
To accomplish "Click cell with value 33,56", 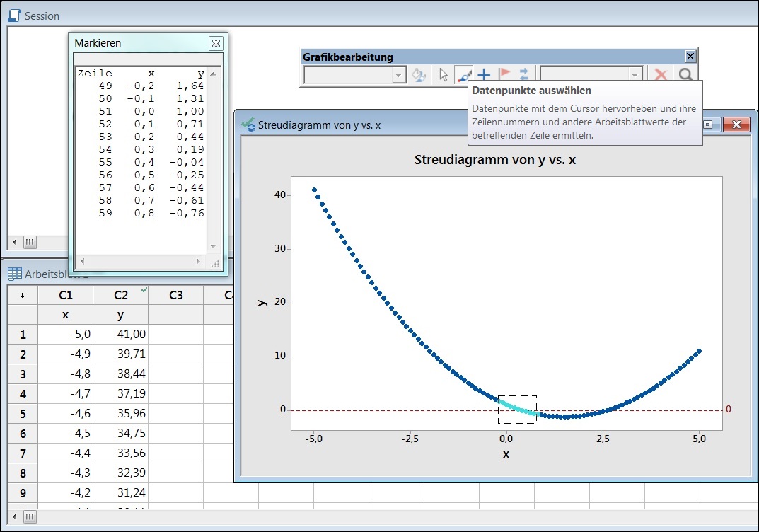I will pos(120,453).
